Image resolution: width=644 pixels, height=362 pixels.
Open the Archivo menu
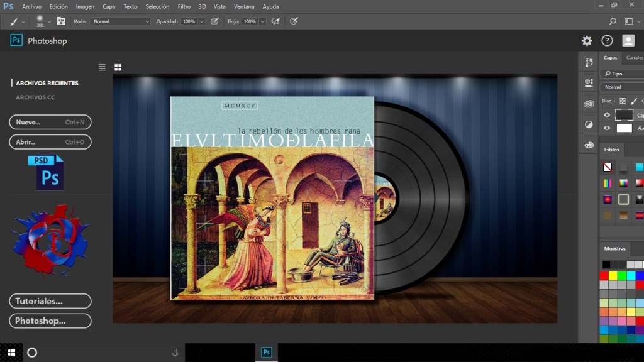(31, 6)
